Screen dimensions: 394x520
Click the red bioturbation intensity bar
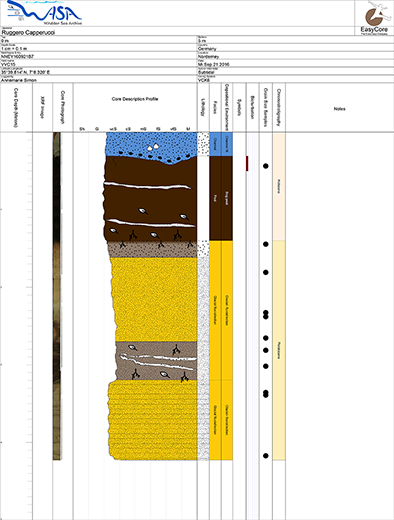pos(247,163)
